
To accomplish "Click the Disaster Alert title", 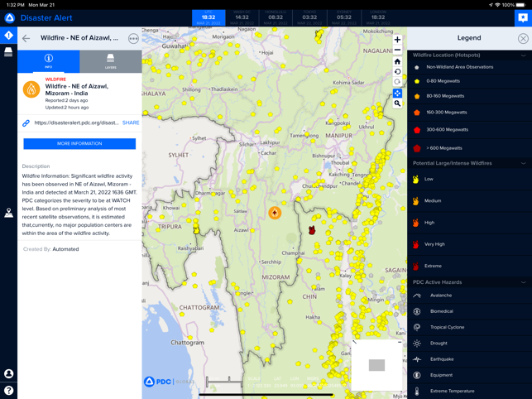I will point(46,17).
